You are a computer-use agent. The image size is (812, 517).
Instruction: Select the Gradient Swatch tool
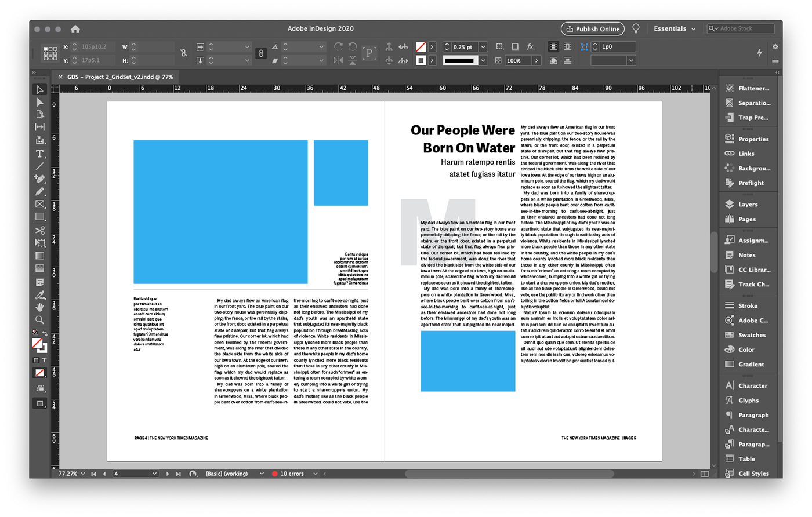tap(39, 256)
